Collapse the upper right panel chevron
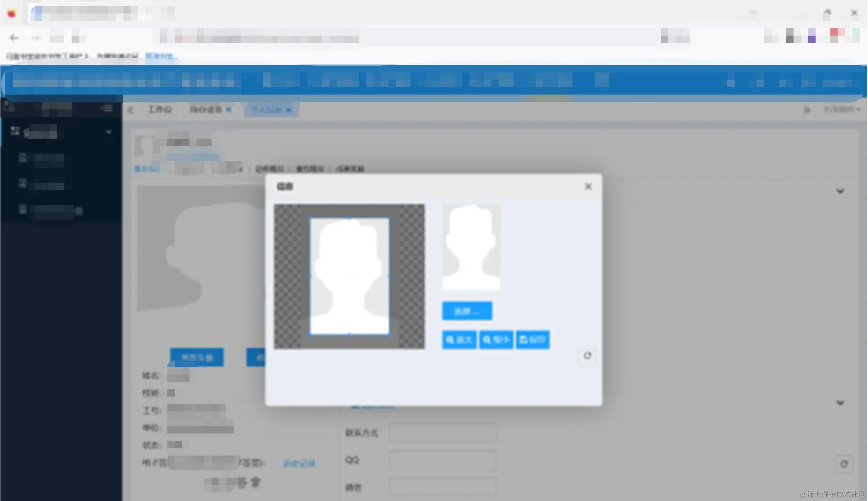The image size is (868, 501). [x=840, y=191]
